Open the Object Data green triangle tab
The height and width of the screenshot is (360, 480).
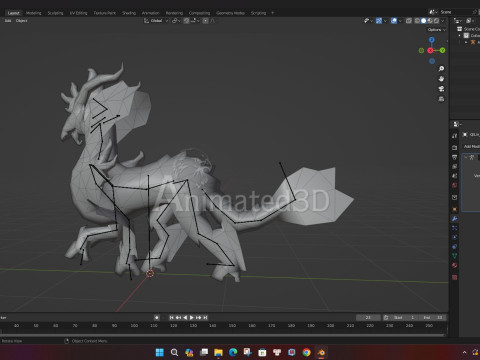(455, 256)
